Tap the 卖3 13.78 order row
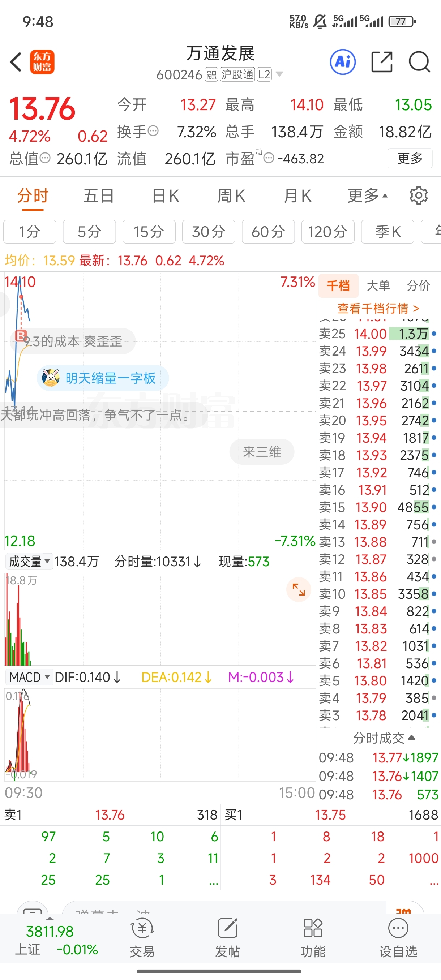441x980 pixels. (x=378, y=715)
